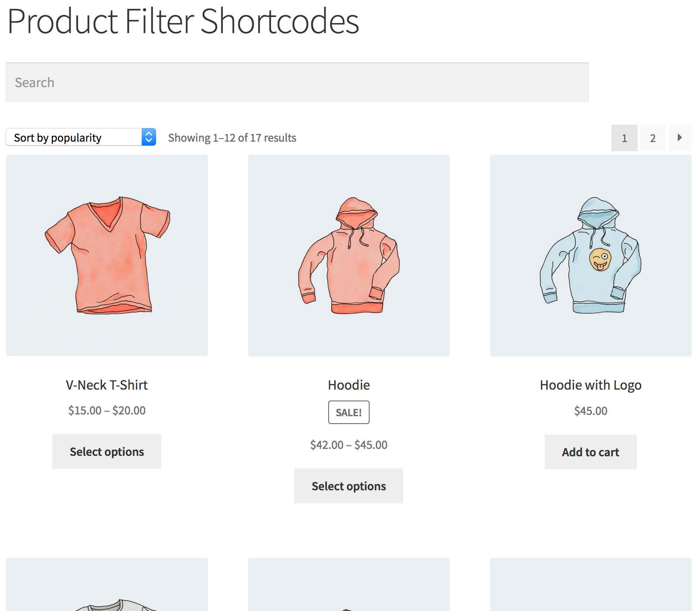Open the V-Neck T-Shirt product image
700x611 pixels.
point(106,255)
